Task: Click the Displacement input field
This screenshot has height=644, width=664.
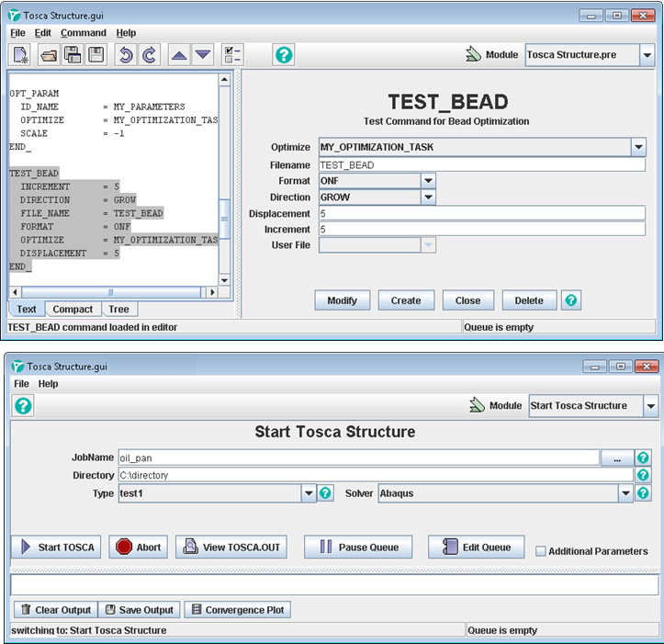Action: point(482,214)
